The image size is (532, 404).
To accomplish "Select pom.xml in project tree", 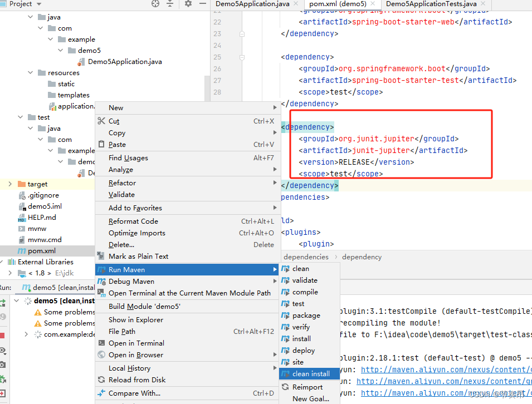I will click(x=41, y=251).
